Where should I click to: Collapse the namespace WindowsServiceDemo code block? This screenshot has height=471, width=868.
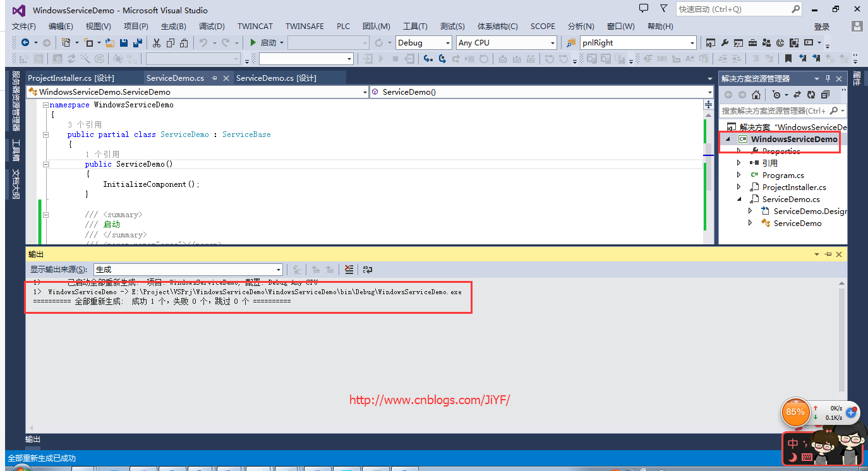point(45,105)
